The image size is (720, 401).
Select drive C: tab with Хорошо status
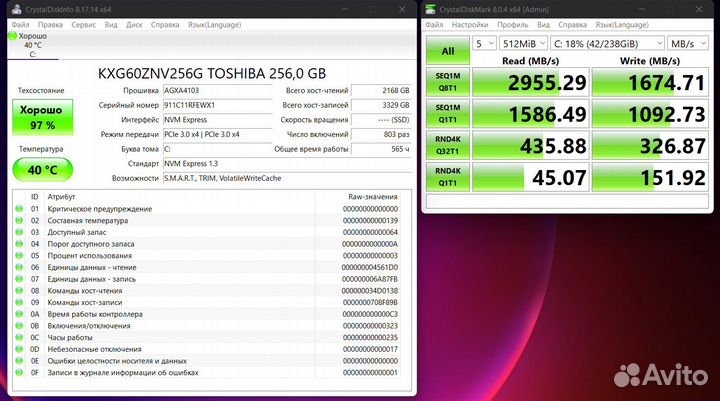coord(32,45)
